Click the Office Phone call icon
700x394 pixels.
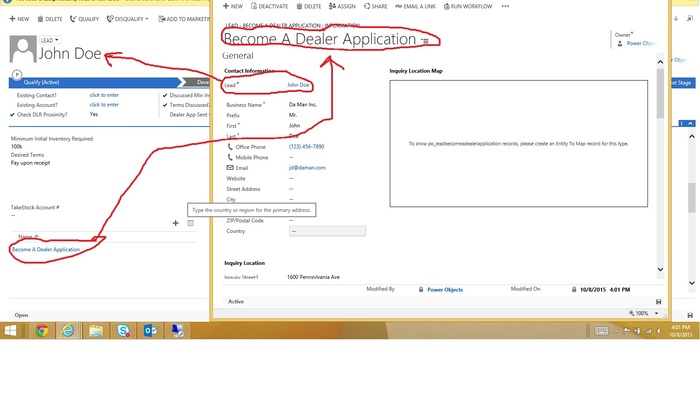[x=230, y=147]
